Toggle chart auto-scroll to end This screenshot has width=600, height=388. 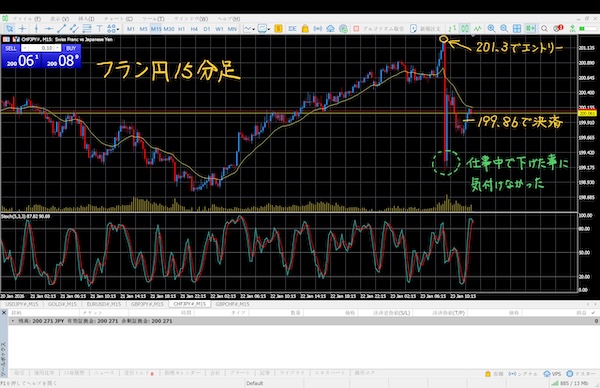coord(530,29)
